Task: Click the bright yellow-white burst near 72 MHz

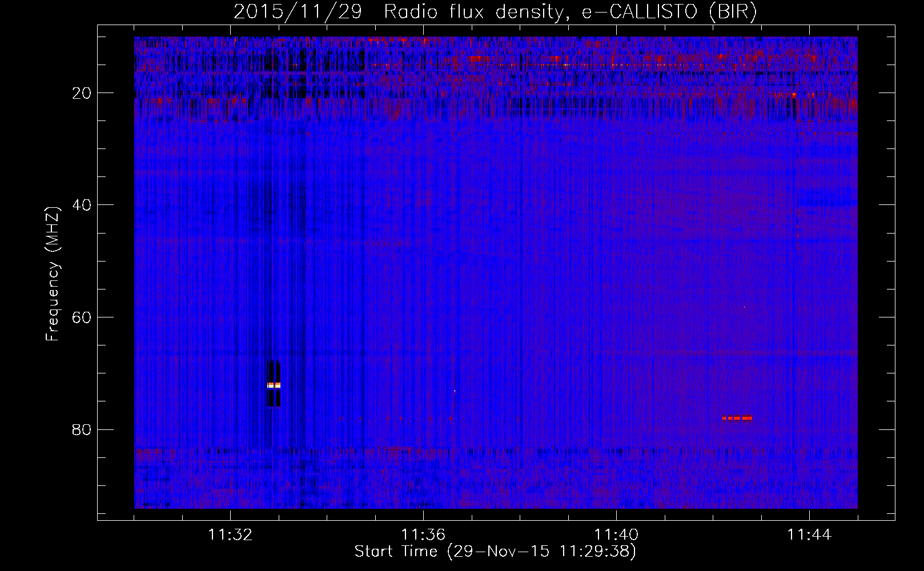Action: (x=274, y=385)
